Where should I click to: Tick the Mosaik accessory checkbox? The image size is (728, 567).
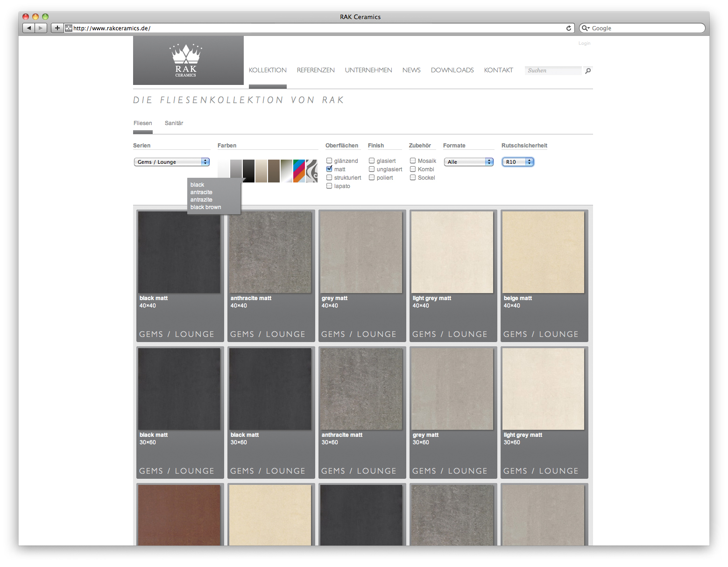click(413, 161)
